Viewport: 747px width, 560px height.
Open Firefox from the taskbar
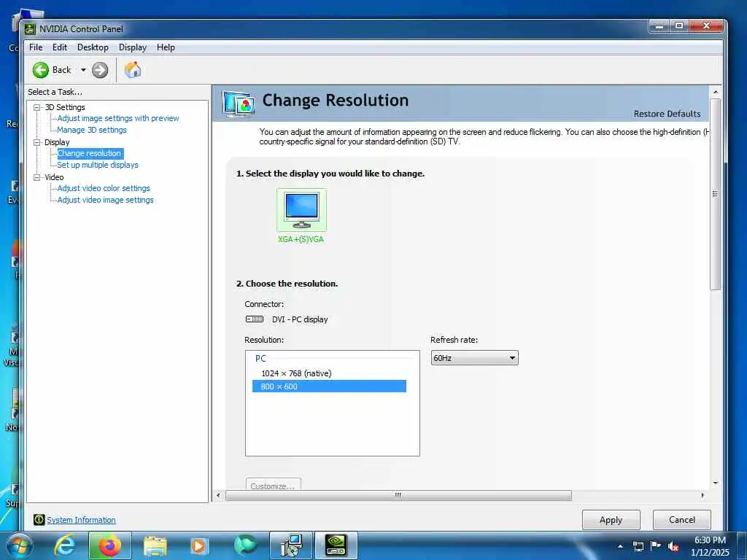click(x=109, y=545)
